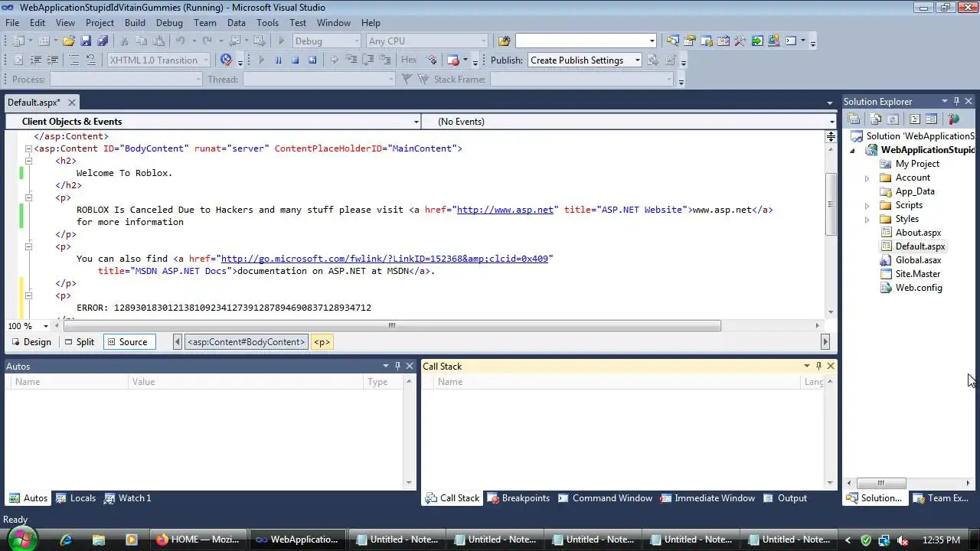Collapse the h2 outlining block
This screenshot has width=980, height=551.
coord(28,161)
